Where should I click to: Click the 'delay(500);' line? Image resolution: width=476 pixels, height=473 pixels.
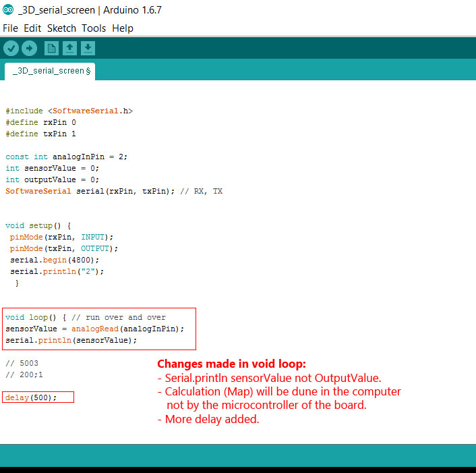coord(31,397)
